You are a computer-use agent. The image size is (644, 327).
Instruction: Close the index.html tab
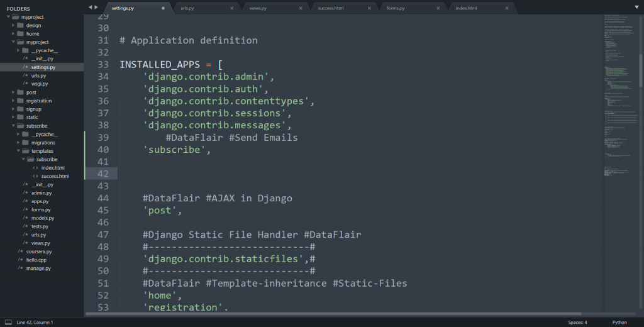(507, 8)
